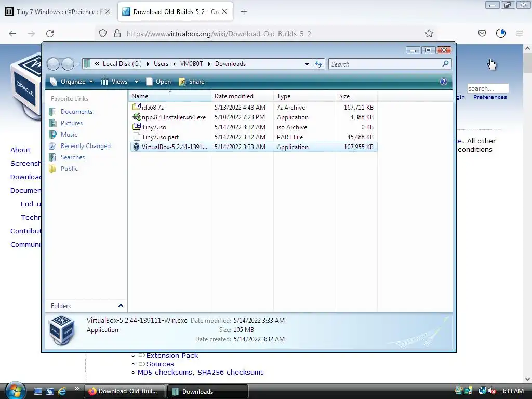The image size is (532, 399).
Task: Click the site security padlock icon
Action: pyautogui.click(x=117, y=34)
